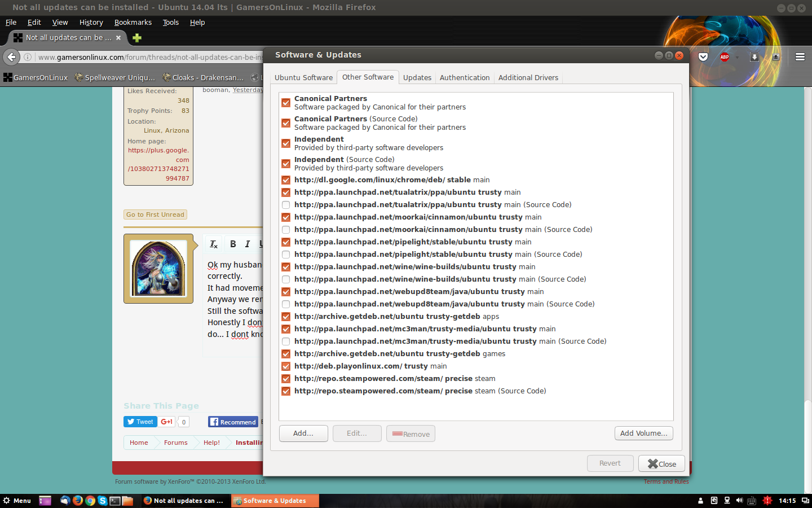Click the Firefox page vertical scrollbar

point(807,446)
